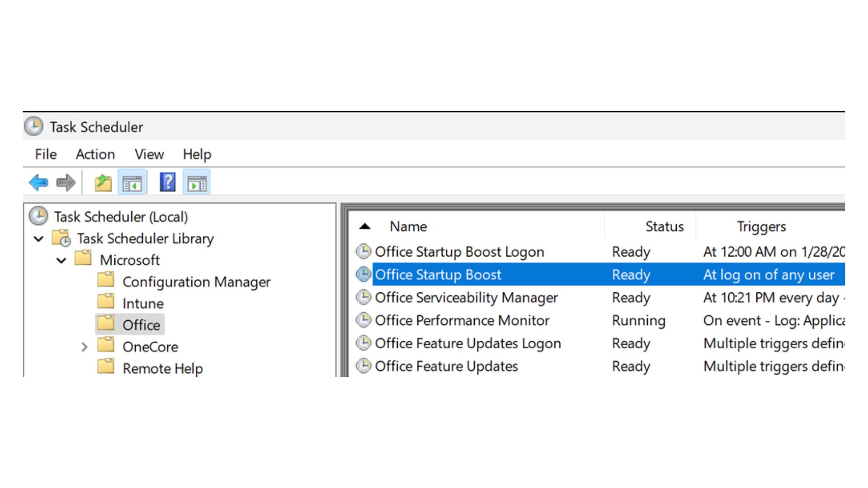
Task: Click the Running status of Performance Monitor
Action: coord(639,320)
